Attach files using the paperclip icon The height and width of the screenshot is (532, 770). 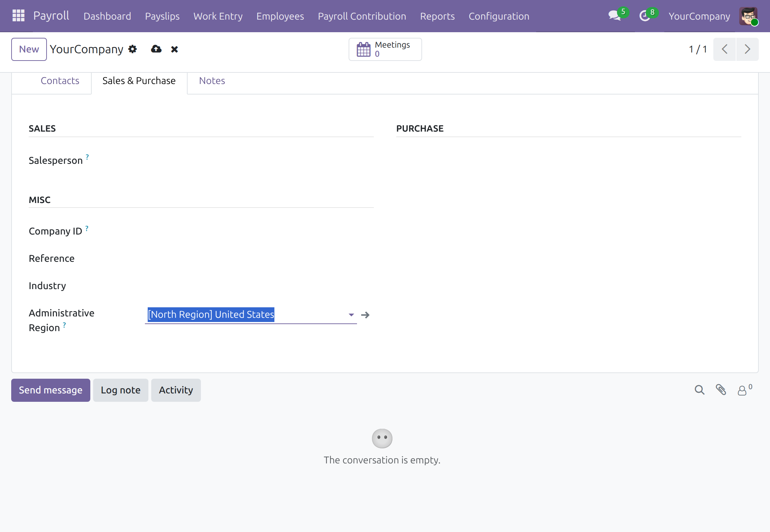coord(721,390)
